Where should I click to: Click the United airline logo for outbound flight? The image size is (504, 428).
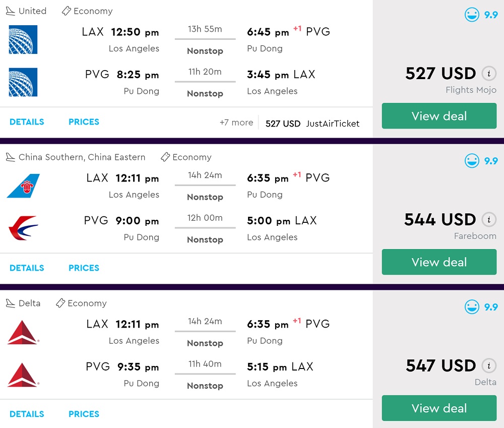[23, 39]
